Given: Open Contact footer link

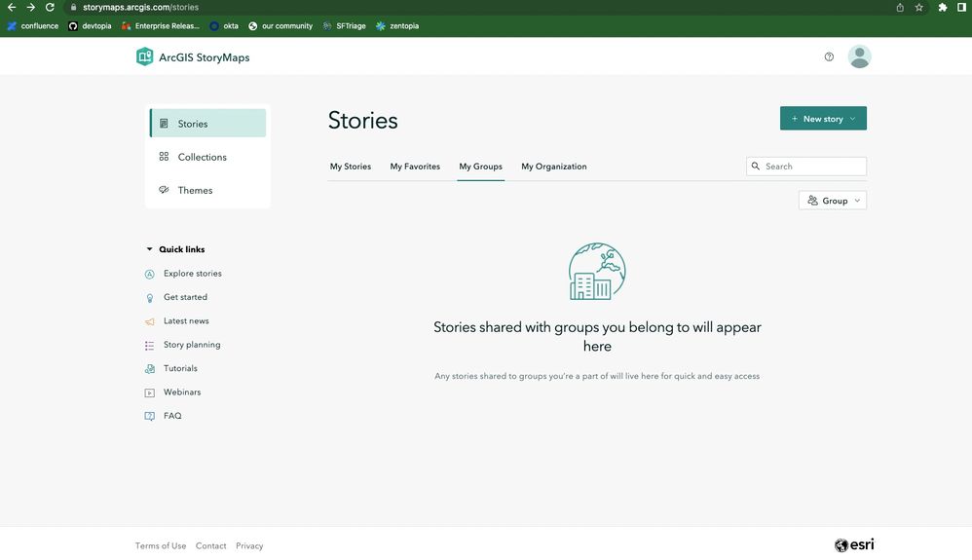Looking at the screenshot, I should click(210, 545).
